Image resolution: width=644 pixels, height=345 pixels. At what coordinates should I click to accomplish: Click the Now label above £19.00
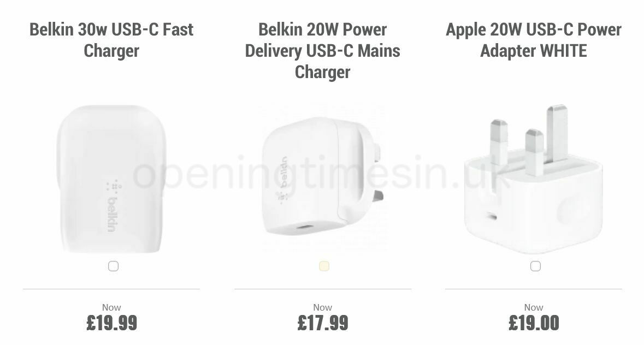534,307
